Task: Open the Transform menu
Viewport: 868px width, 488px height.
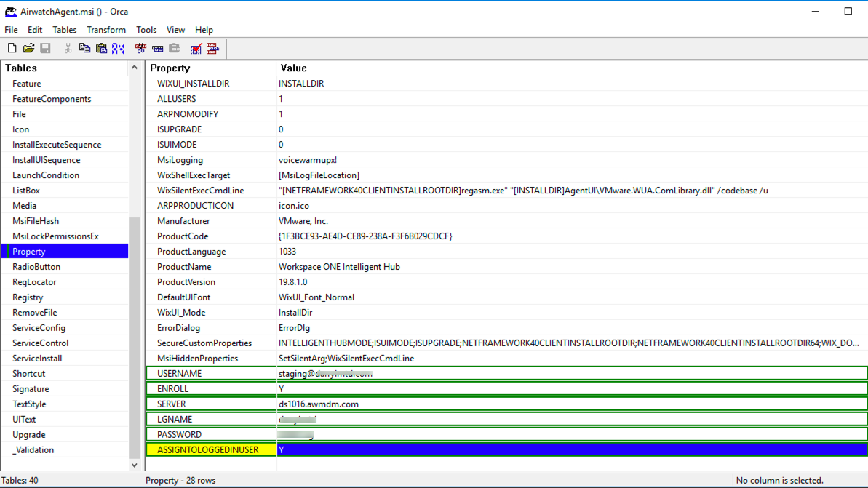Action: click(106, 30)
